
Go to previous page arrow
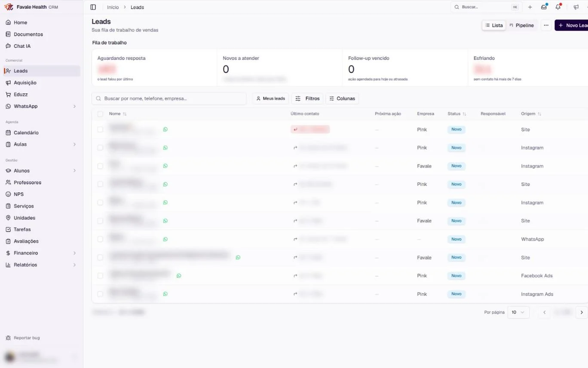click(x=544, y=312)
